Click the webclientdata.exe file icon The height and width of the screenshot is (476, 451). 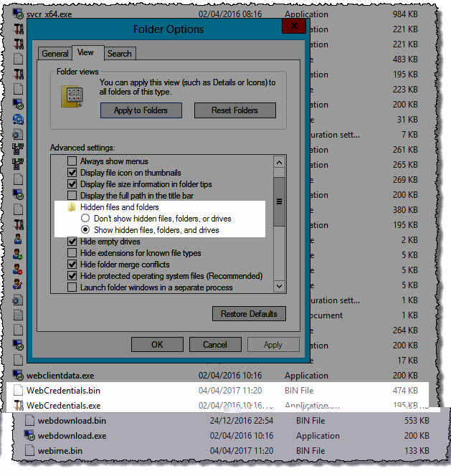(18, 376)
